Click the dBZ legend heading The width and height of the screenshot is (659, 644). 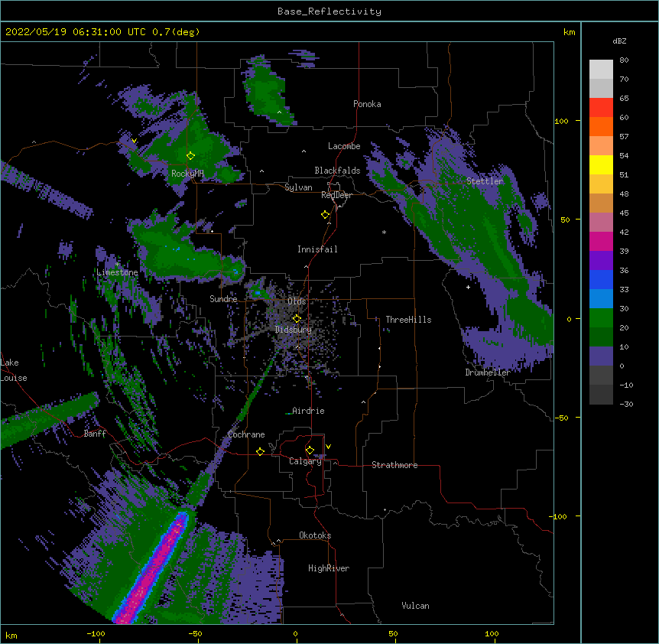pyautogui.click(x=619, y=41)
